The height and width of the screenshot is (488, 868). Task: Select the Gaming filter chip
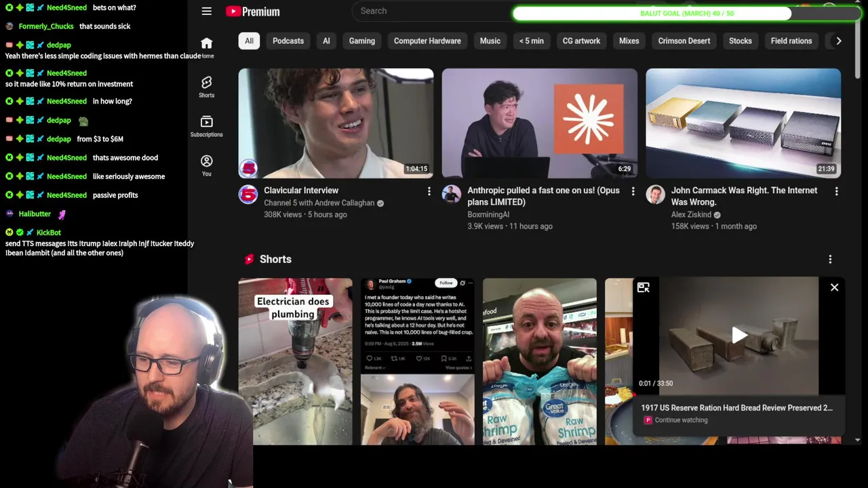pyautogui.click(x=362, y=41)
